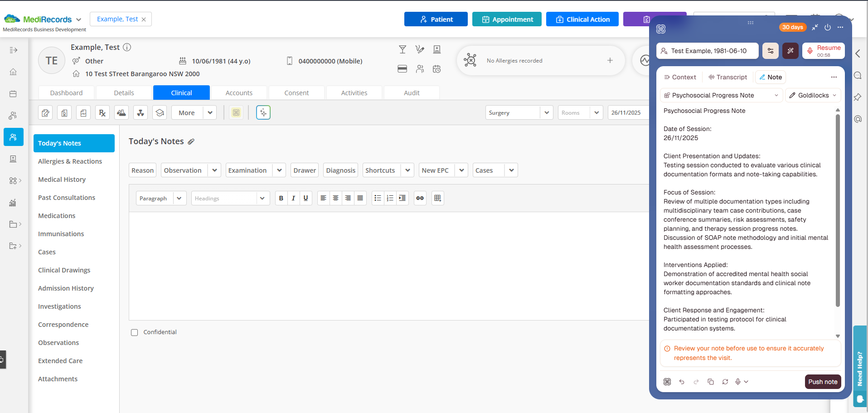868x413 pixels.
Task: Open the Dashboard tab
Action: coord(66,93)
